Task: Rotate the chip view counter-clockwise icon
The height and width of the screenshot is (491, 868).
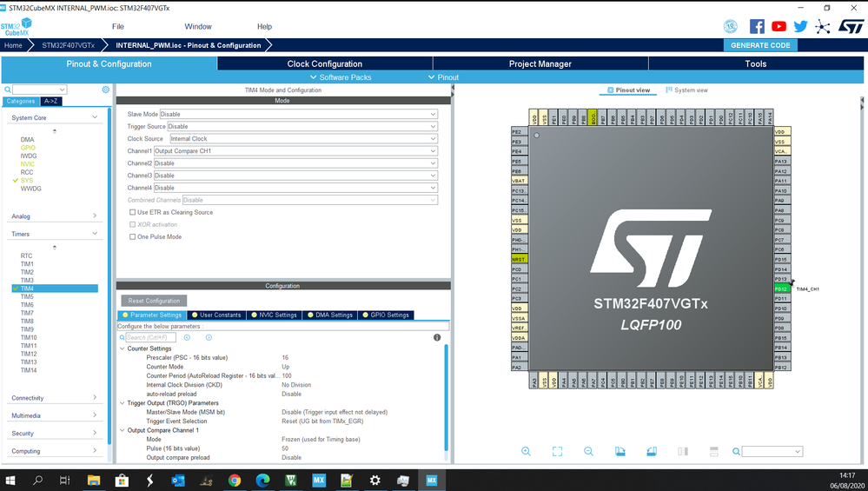Action: click(x=652, y=452)
